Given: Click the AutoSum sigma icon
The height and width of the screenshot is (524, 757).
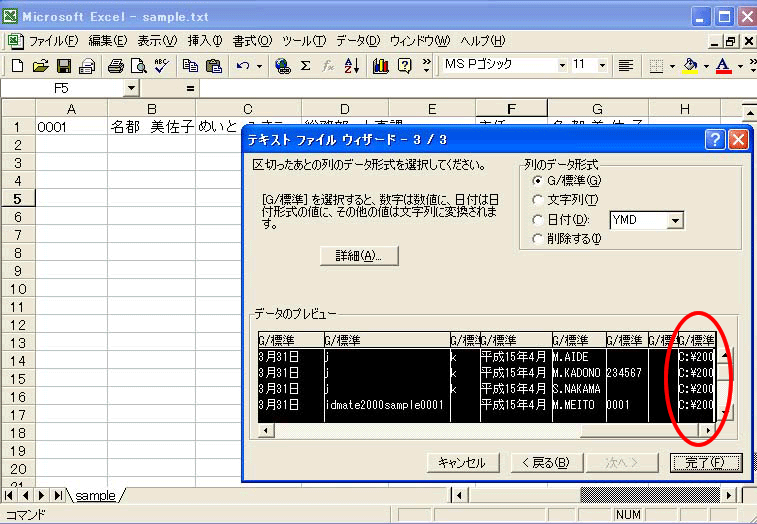Looking at the screenshot, I should click(x=305, y=65).
